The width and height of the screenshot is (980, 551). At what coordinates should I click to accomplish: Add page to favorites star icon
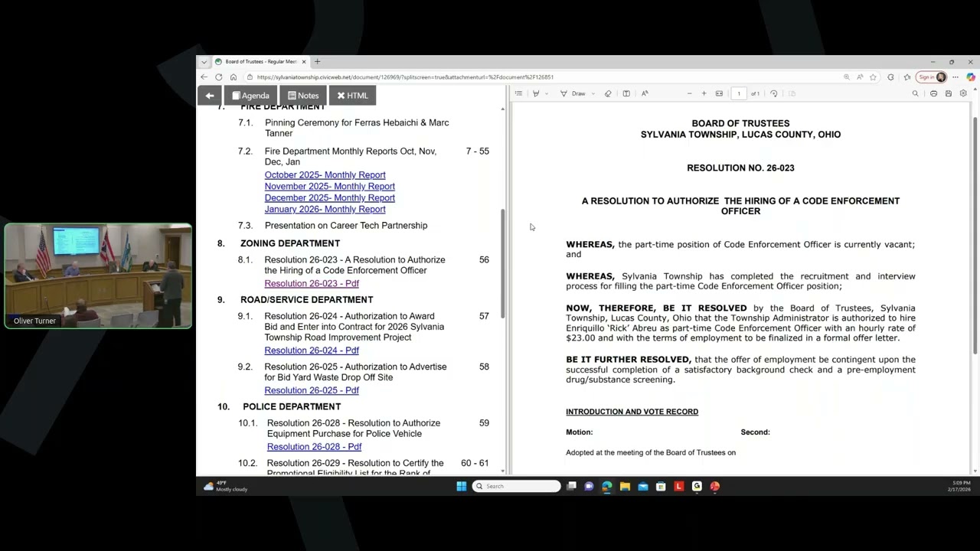click(x=873, y=77)
